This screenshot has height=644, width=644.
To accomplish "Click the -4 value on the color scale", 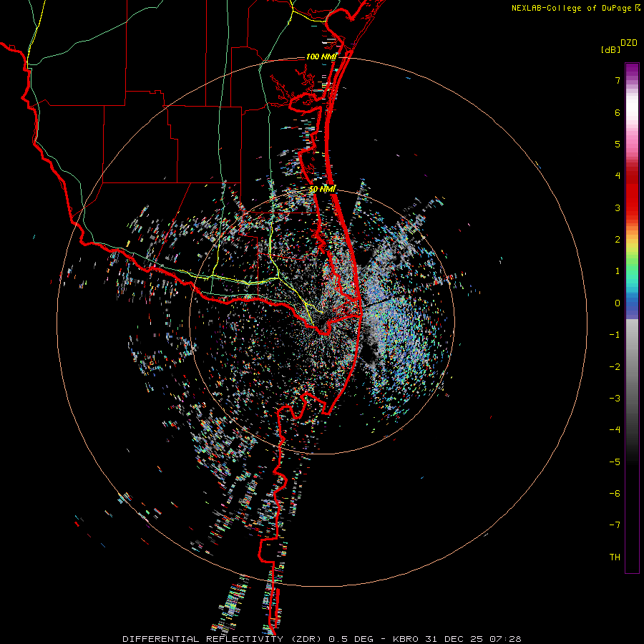I will pyautogui.click(x=615, y=430).
